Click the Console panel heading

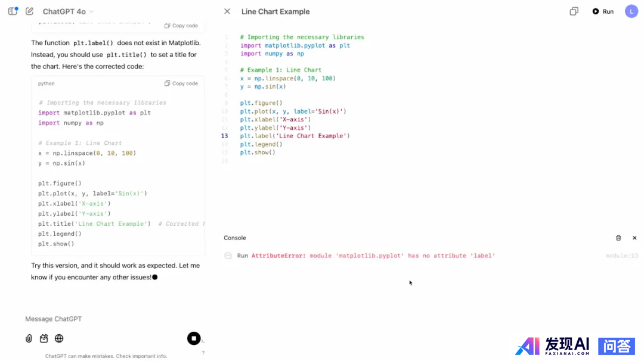click(x=234, y=238)
